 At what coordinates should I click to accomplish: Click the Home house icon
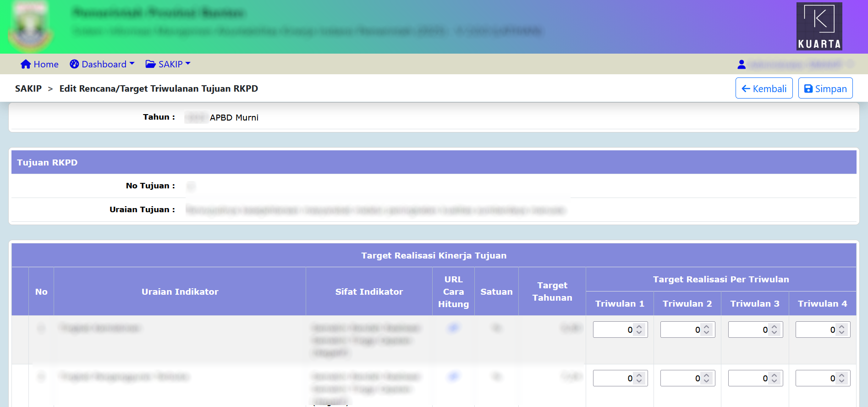(26, 64)
